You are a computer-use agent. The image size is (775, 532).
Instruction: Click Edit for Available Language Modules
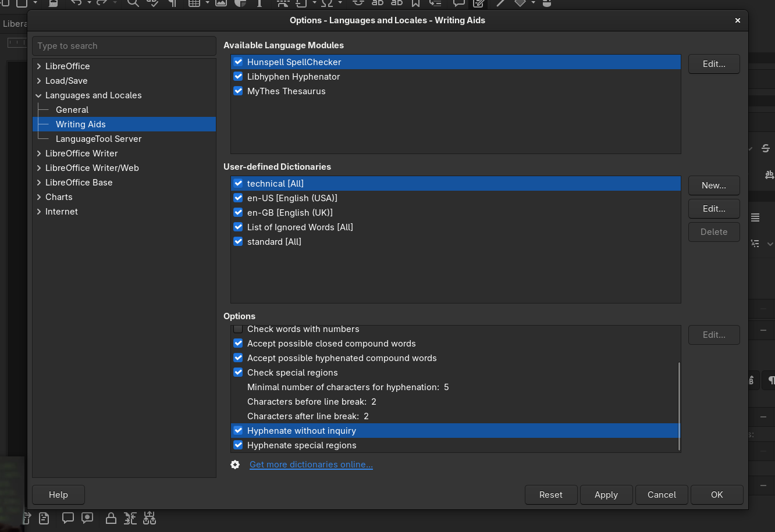tap(714, 64)
